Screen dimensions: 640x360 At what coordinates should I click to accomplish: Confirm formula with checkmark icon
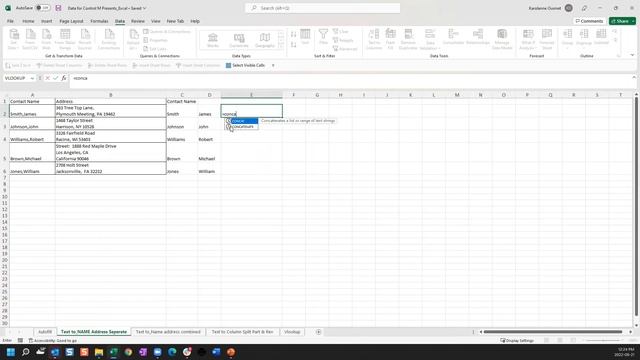pos(56,78)
